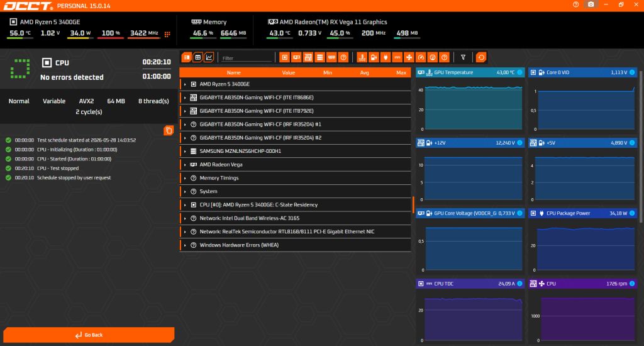Toggle the temperature sensor type filter
Screen dimensions: 644x346
pyautogui.click(x=362, y=57)
